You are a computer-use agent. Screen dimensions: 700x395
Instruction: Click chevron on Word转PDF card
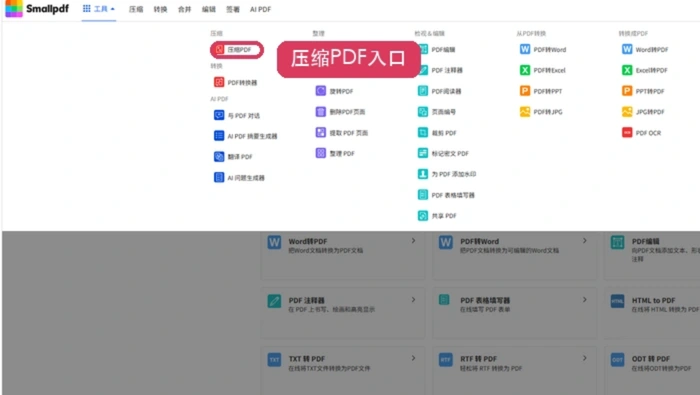click(x=413, y=241)
